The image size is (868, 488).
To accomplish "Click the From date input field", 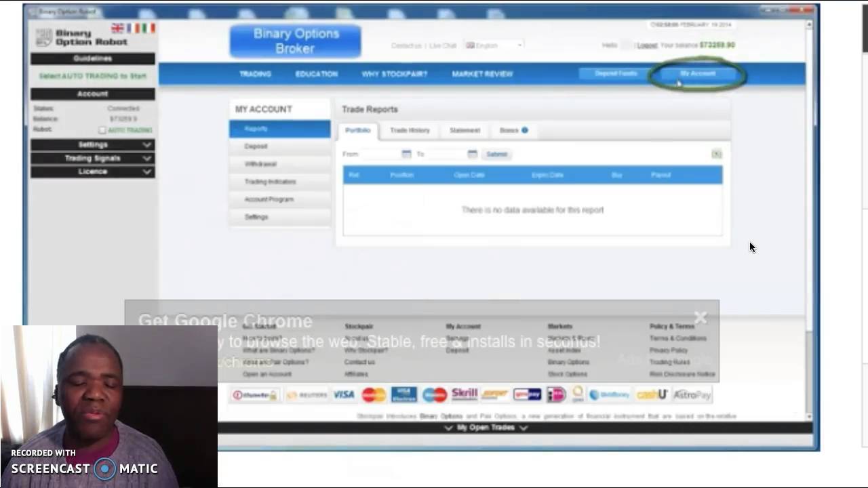I will point(380,155).
